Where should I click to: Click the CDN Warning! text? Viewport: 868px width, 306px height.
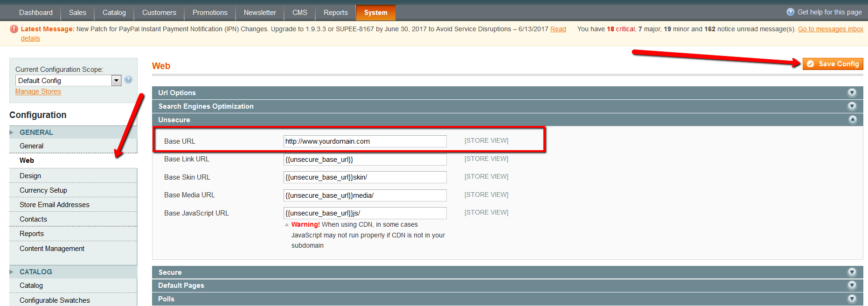point(306,224)
